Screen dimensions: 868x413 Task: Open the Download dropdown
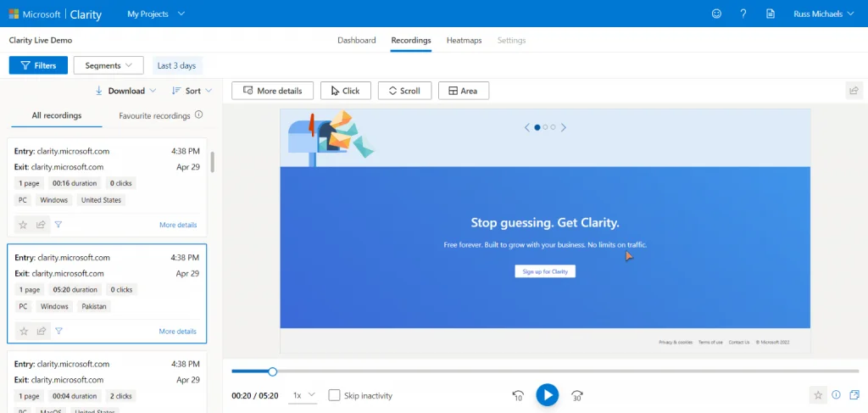[125, 91]
